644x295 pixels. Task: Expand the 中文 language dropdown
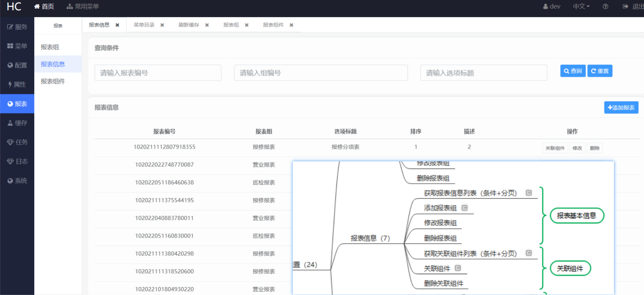click(x=581, y=6)
